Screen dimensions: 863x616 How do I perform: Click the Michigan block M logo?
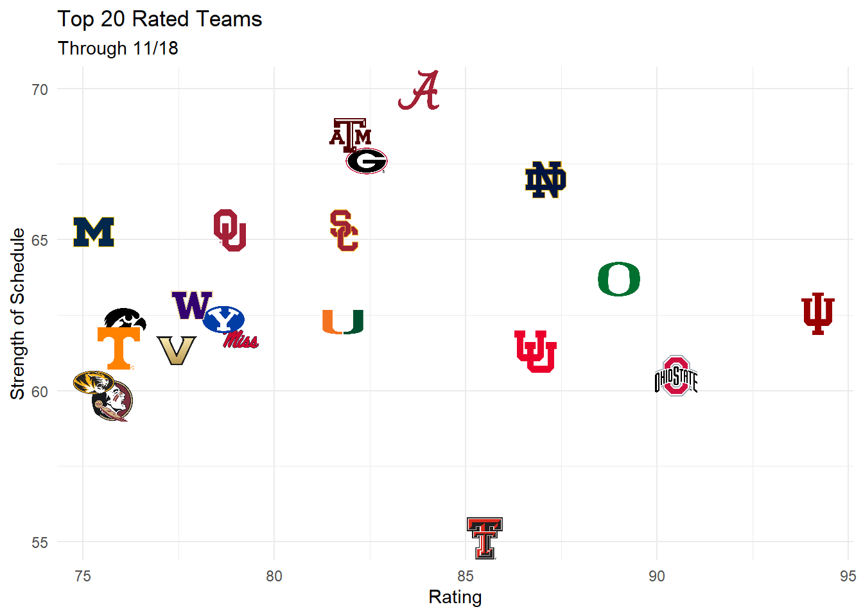click(94, 232)
